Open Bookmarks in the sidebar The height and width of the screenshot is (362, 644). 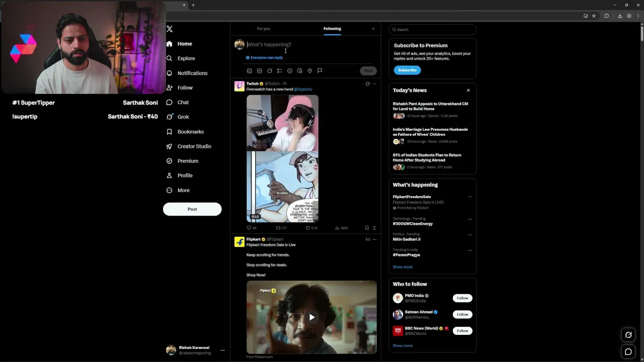185,132
